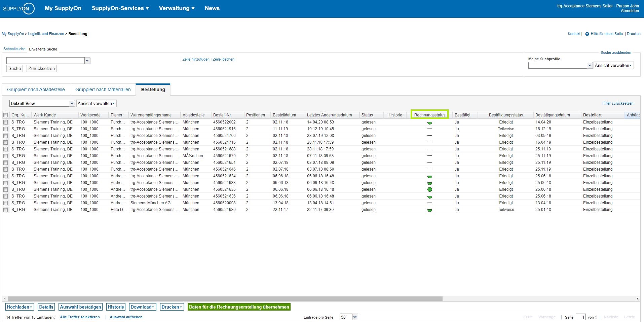Click the Abmelden link

click(x=630, y=11)
